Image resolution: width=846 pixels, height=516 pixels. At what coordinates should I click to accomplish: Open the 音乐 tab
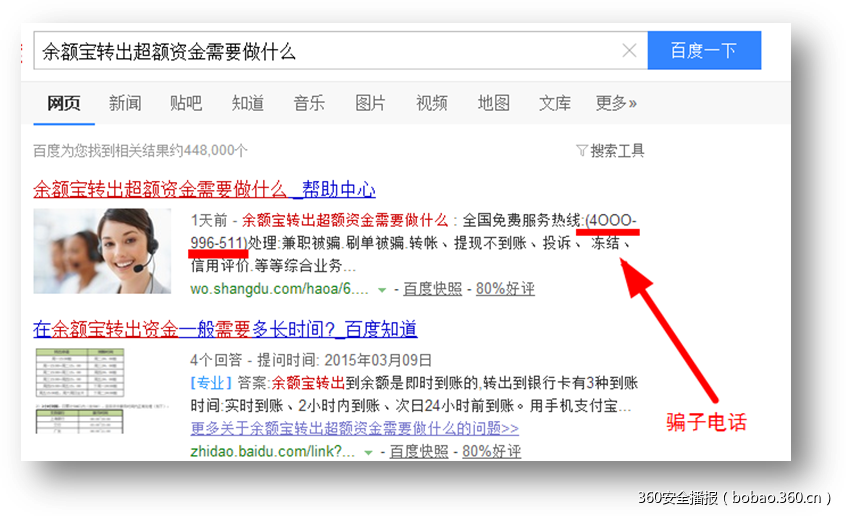[x=309, y=103]
